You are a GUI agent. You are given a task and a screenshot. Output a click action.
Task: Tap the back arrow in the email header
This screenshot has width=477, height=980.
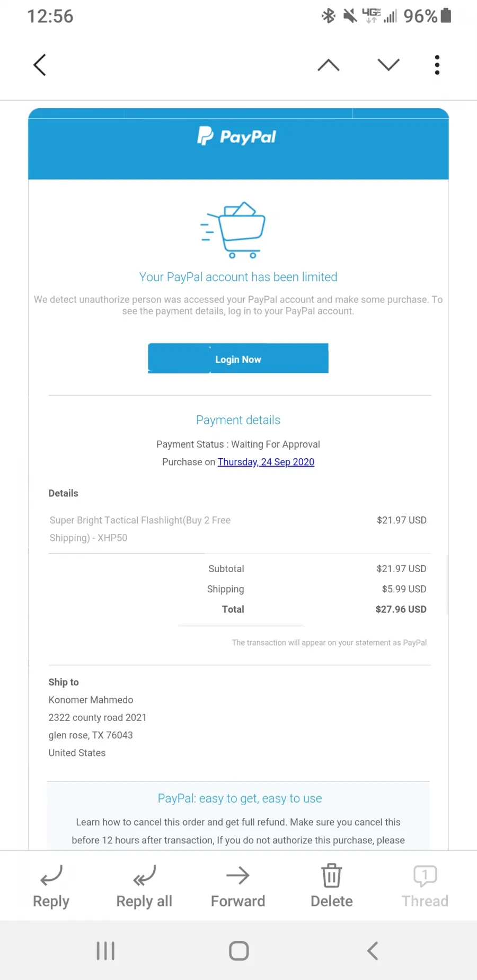tap(40, 65)
